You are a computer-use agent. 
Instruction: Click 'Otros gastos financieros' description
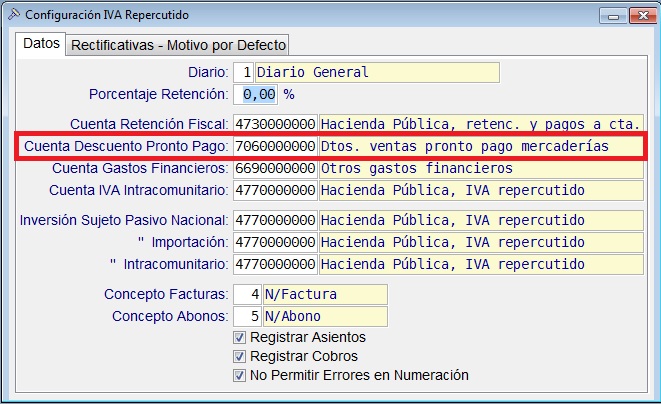coord(416,168)
